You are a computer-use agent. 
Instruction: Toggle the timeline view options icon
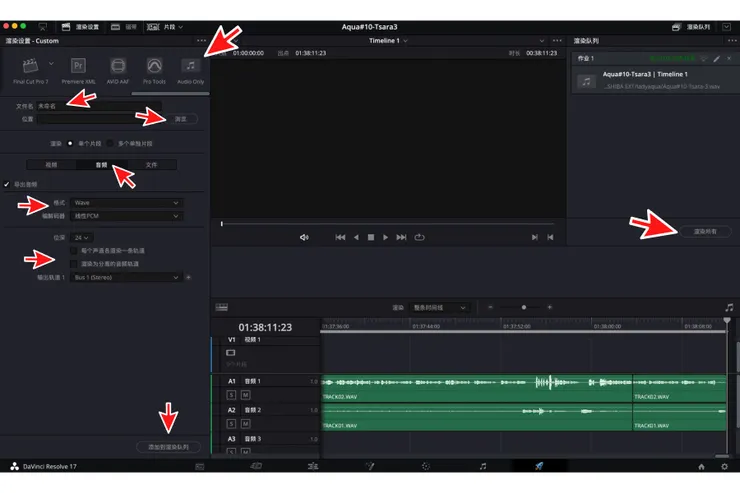pyautogui.click(x=222, y=308)
